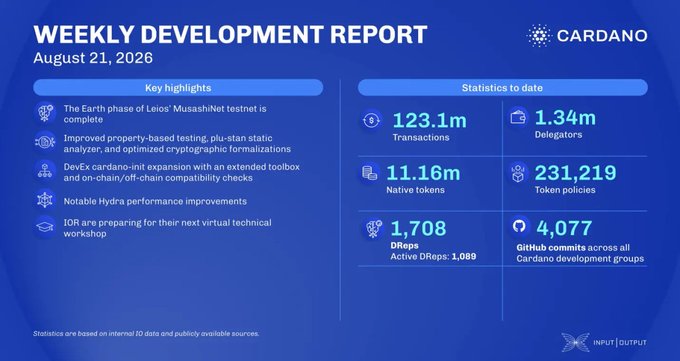Click the 4,077 GitHub commits value
The width and height of the screenshot is (680, 361).
tap(564, 228)
